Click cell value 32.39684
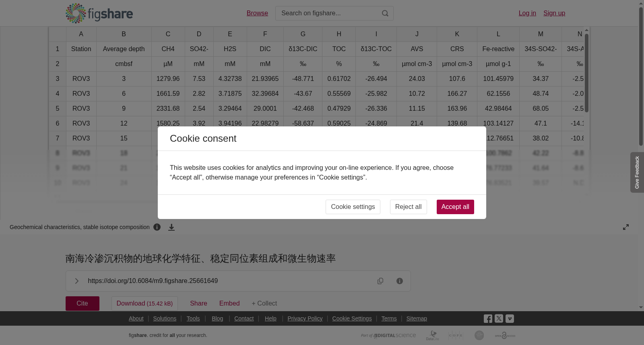The width and height of the screenshot is (644, 345). coord(265,94)
